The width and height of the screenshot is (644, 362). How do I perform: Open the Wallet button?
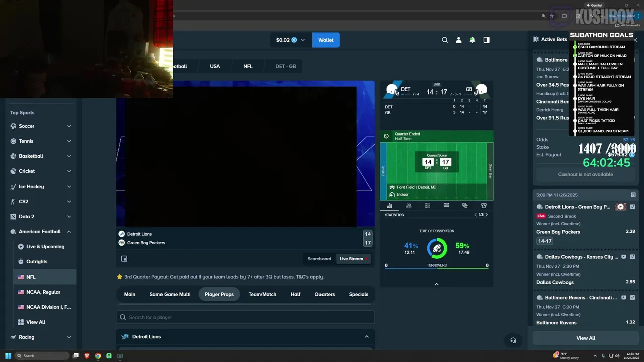(326, 40)
